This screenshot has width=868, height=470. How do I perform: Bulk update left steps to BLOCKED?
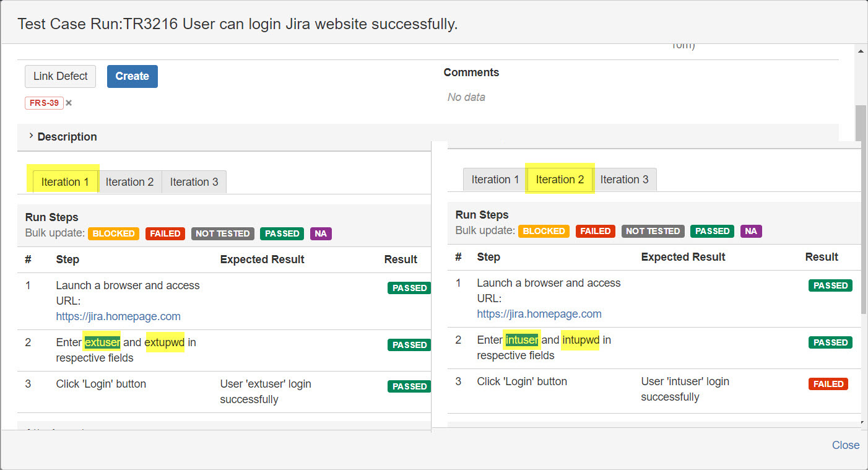click(x=113, y=233)
